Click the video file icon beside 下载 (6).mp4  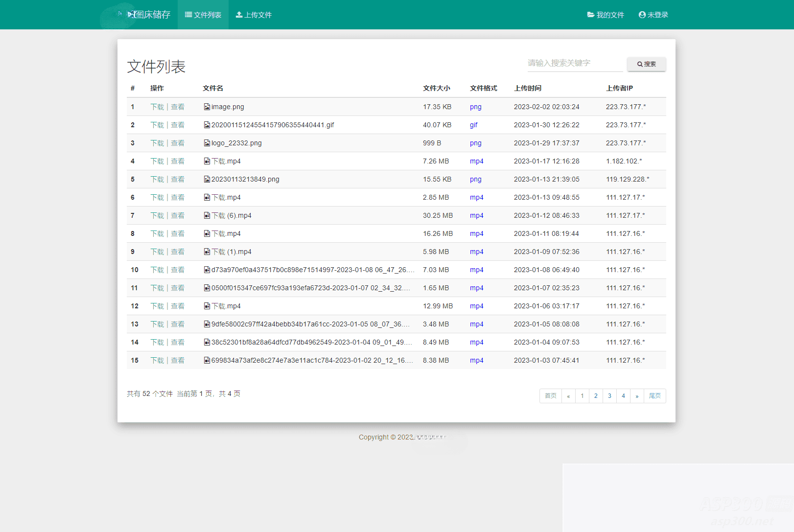coord(207,215)
